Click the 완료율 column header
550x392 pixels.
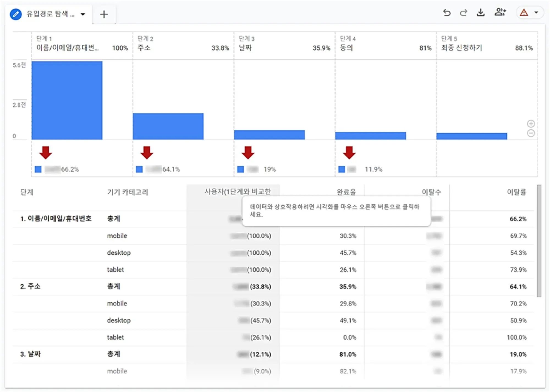pyautogui.click(x=346, y=192)
